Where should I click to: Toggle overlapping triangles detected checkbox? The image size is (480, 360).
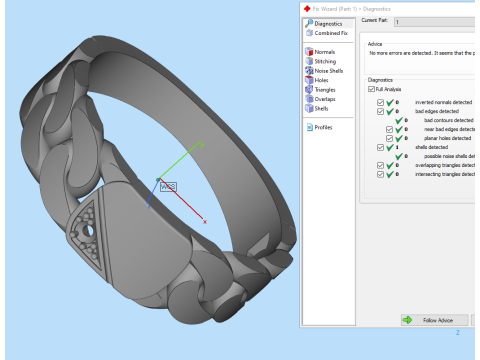[380, 165]
